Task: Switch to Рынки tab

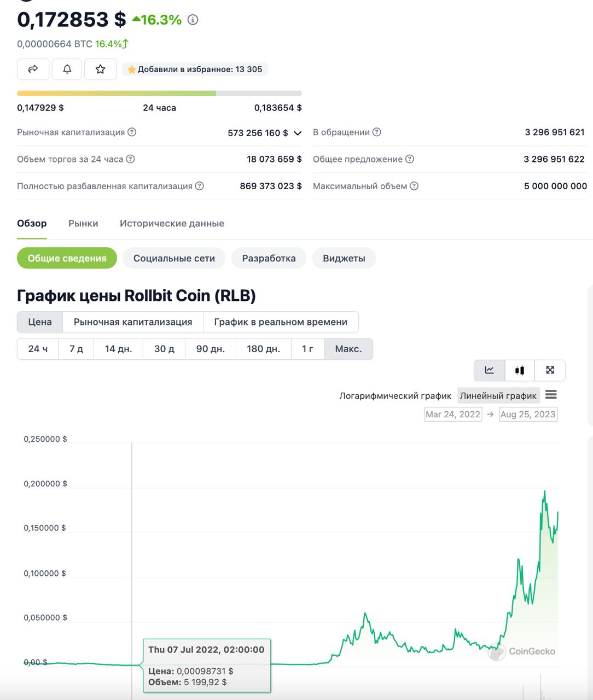Action: click(x=83, y=223)
